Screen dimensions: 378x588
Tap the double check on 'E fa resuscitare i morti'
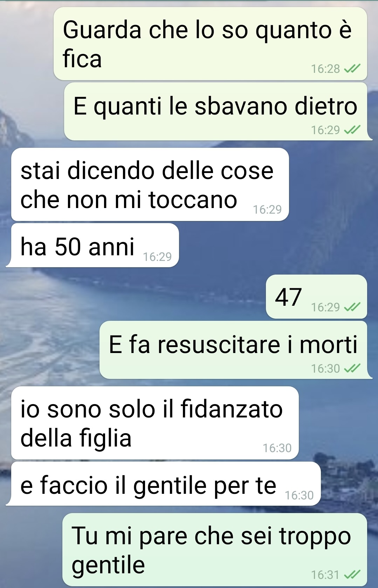tap(352, 368)
